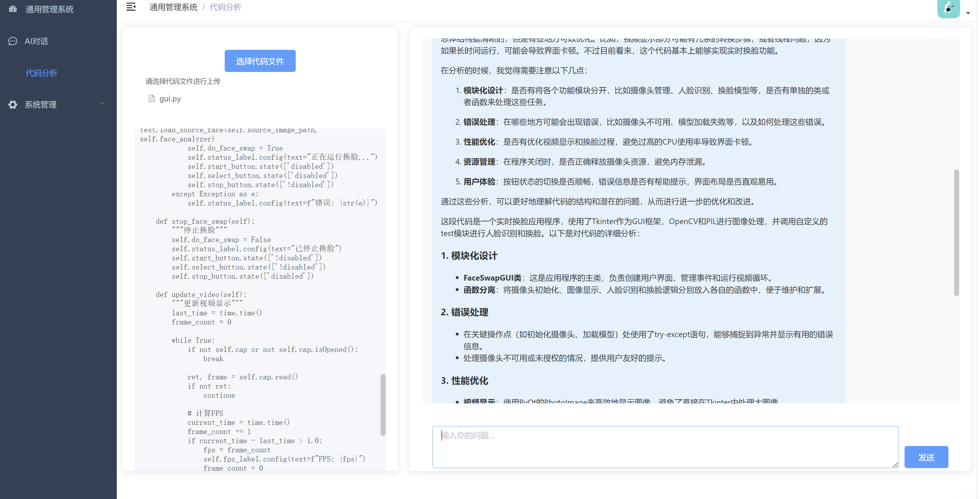Open the AI对话 menu item
The image size is (980, 499).
pos(37,41)
